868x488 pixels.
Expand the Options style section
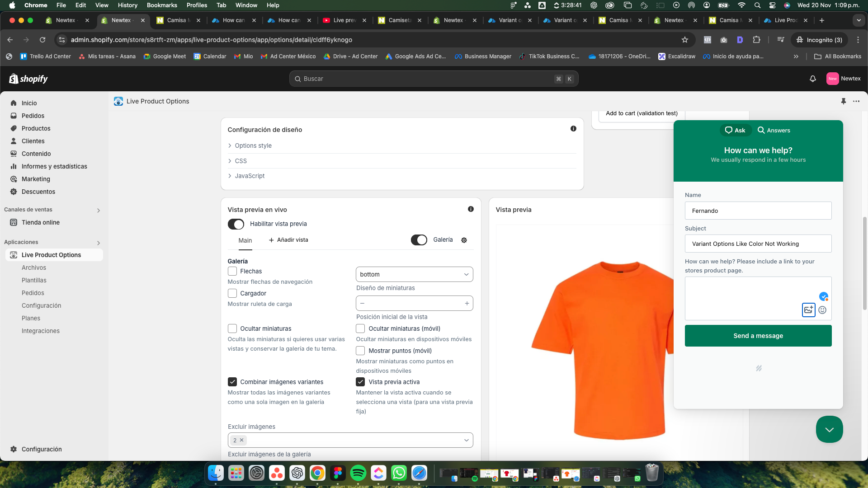tap(253, 145)
